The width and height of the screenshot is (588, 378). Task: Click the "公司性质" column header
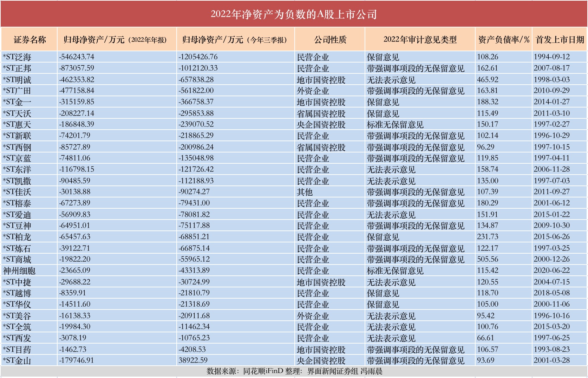tap(330, 40)
